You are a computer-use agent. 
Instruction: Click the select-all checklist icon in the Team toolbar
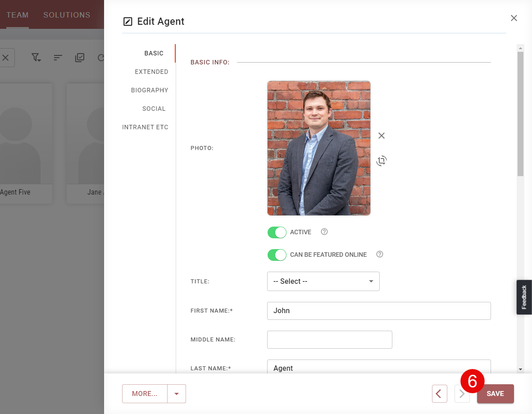(x=80, y=57)
